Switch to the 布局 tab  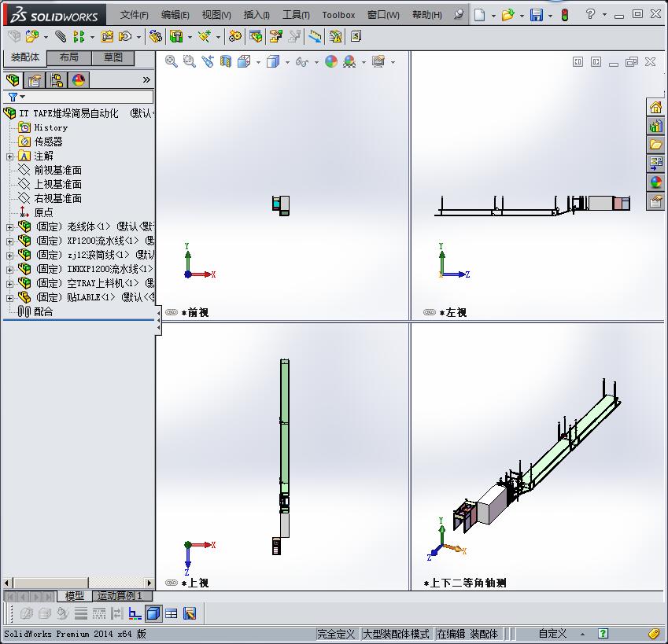click(x=68, y=57)
